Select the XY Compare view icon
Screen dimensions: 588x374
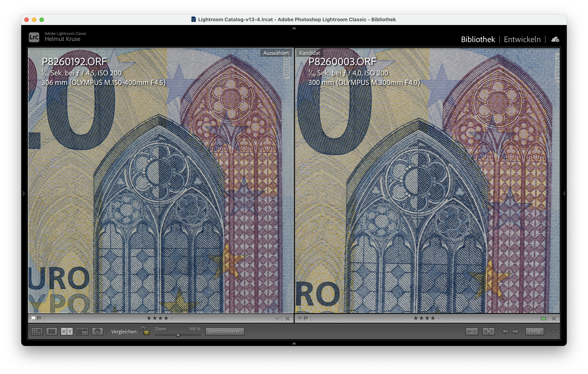(67, 332)
